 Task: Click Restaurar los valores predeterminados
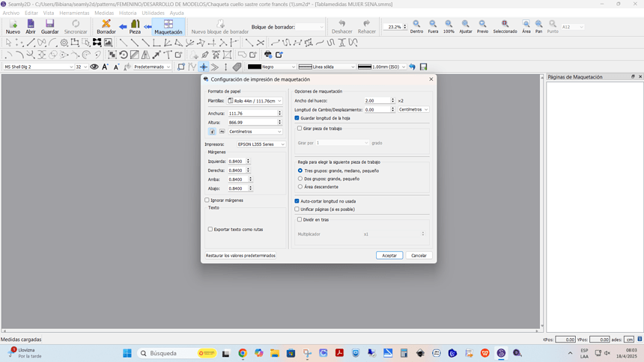pos(240,255)
